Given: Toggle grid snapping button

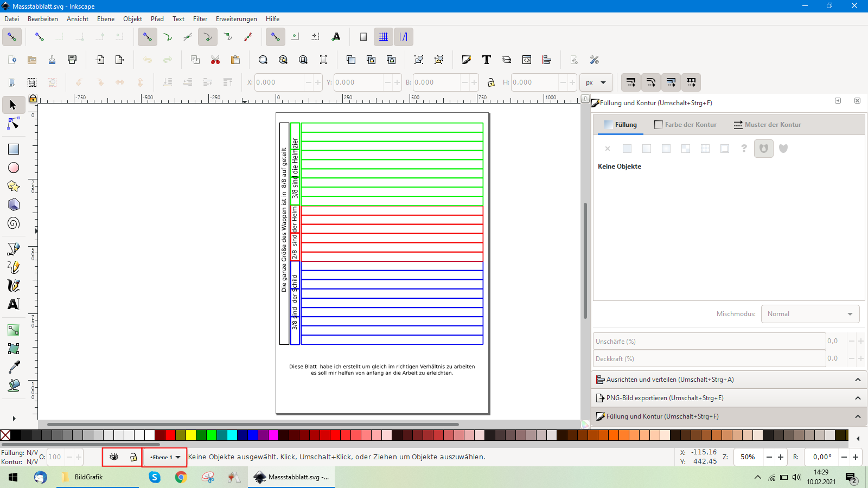Looking at the screenshot, I should point(384,37).
